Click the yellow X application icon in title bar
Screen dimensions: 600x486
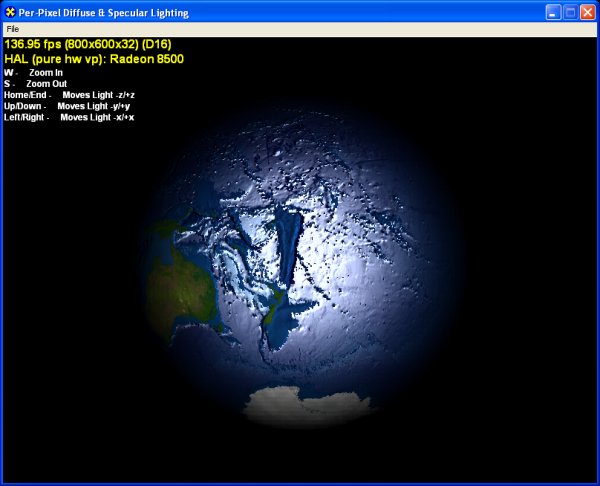point(10,12)
